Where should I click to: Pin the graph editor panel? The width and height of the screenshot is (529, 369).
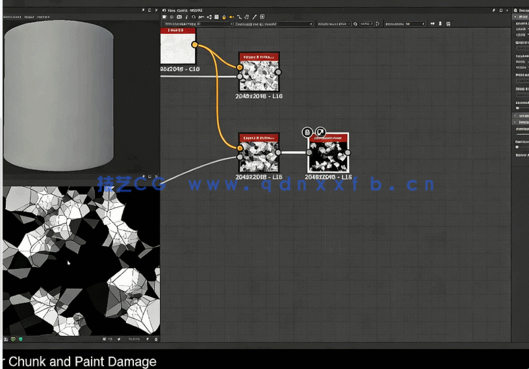[494, 10]
